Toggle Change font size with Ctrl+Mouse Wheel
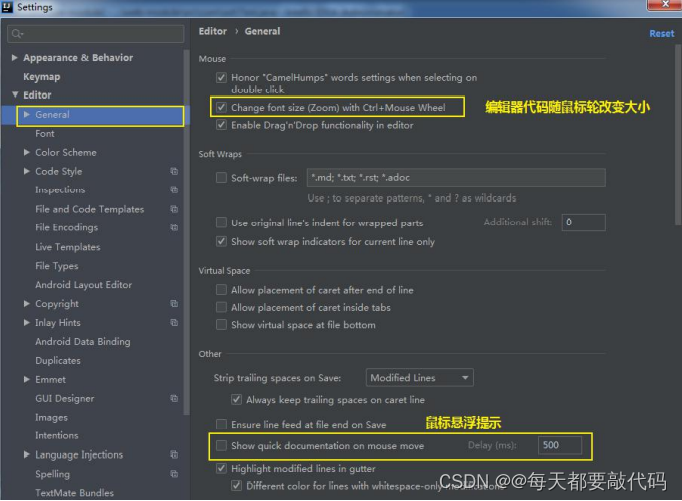 click(x=221, y=107)
